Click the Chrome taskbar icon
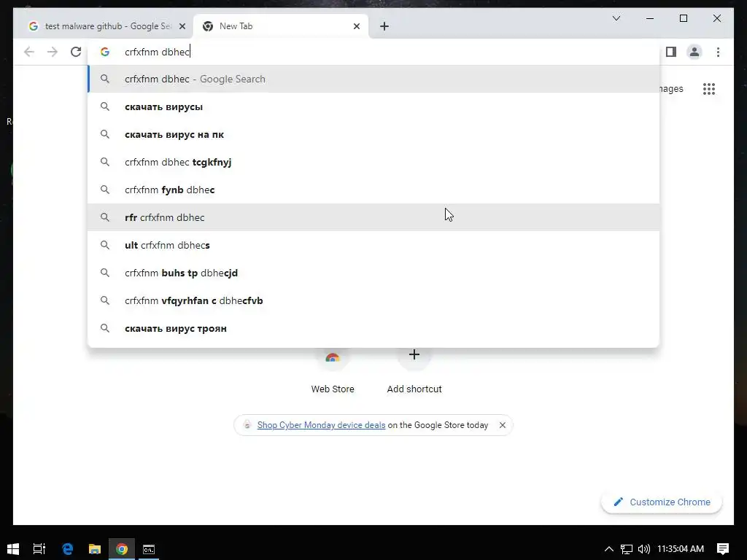 122,549
